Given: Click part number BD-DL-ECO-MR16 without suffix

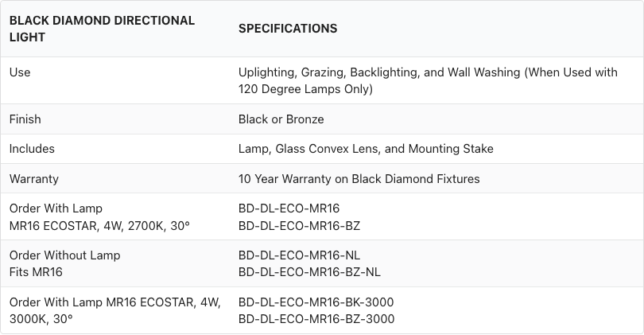Looking at the screenshot, I should [x=289, y=208].
